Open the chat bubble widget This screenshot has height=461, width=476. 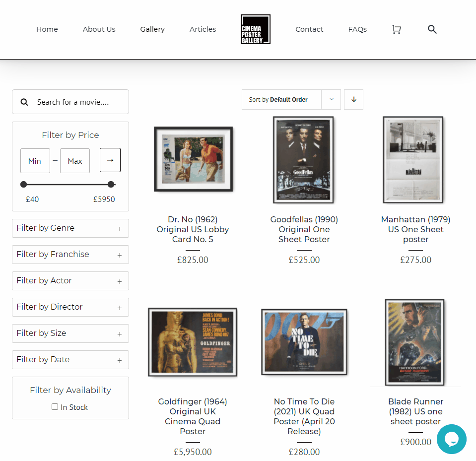click(451, 439)
